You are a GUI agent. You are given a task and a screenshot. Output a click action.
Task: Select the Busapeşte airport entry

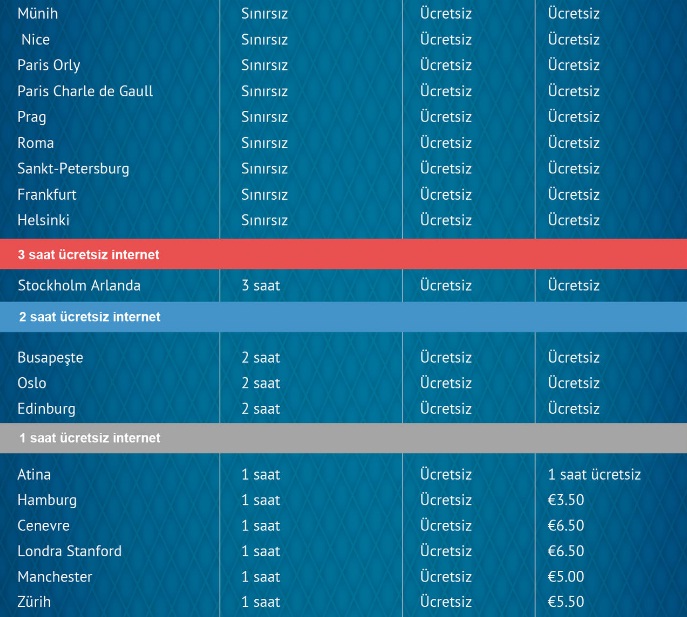50,358
